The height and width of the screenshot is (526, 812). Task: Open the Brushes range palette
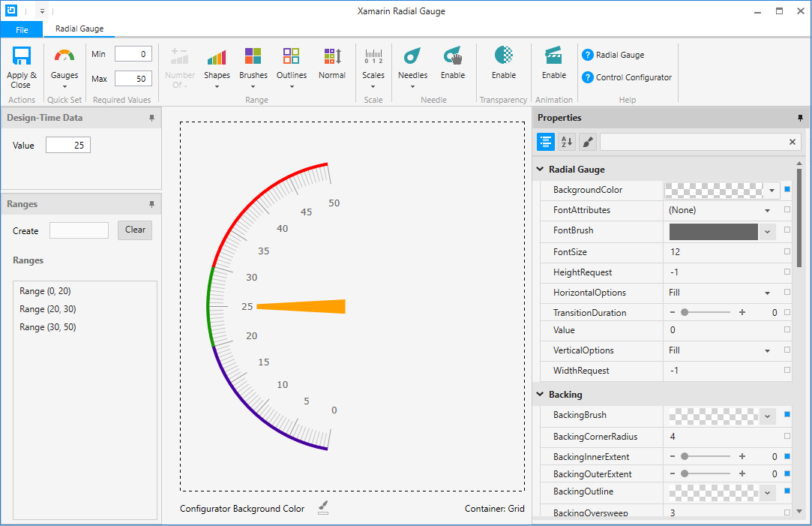click(253, 68)
